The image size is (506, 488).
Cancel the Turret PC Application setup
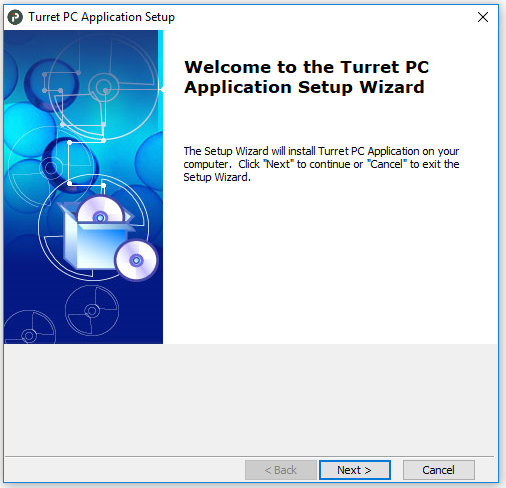[438, 470]
